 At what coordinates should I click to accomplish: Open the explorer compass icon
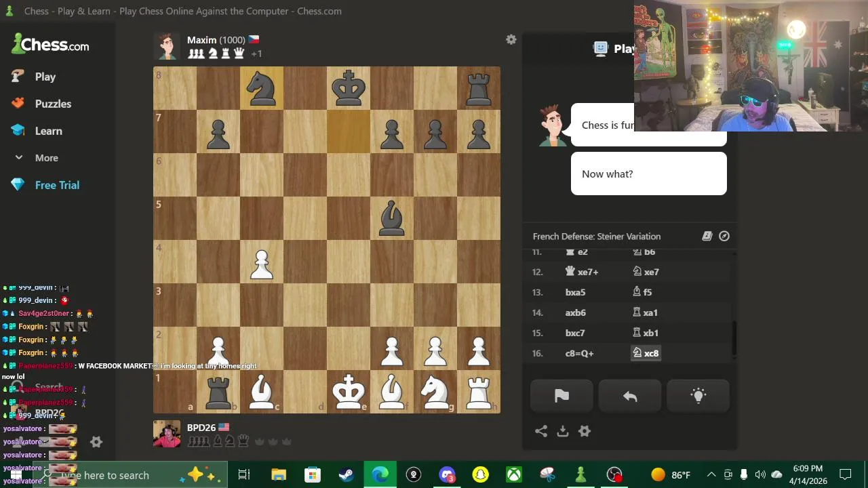[724, 236]
